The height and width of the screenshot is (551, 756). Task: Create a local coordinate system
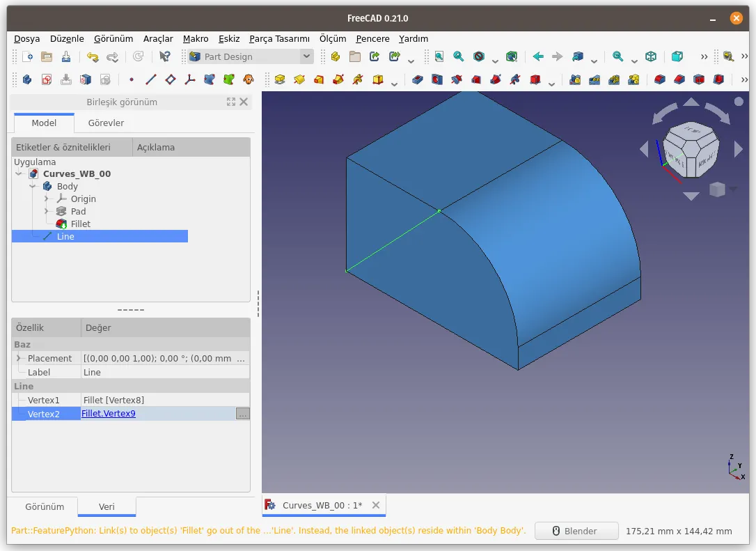pos(190,79)
